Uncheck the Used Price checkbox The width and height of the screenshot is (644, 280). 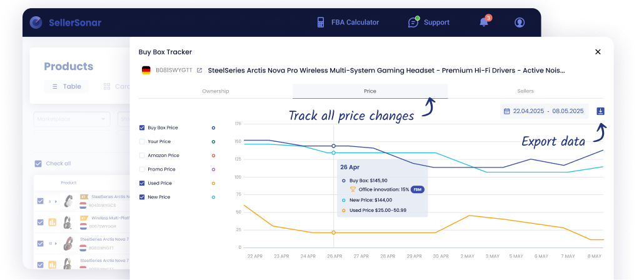[142, 183]
